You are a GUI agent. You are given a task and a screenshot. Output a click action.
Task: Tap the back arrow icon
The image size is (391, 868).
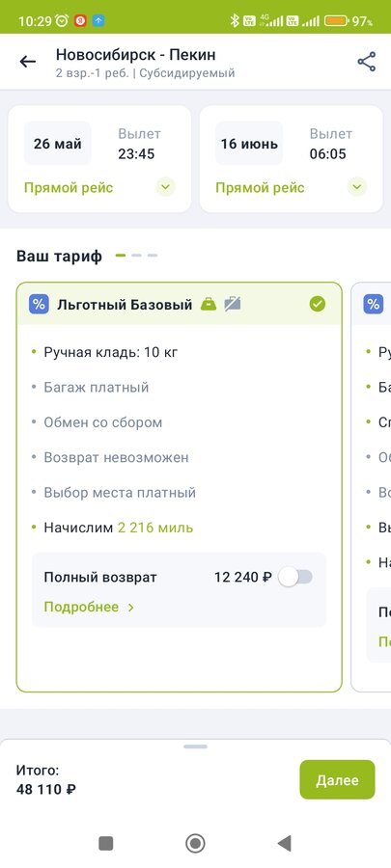[x=28, y=62]
